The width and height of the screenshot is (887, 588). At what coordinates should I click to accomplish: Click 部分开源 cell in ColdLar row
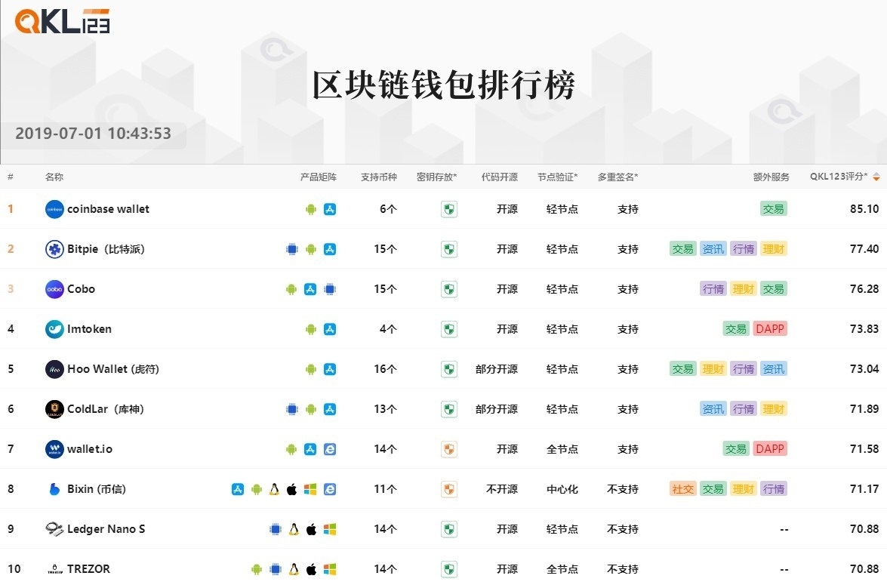point(497,409)
